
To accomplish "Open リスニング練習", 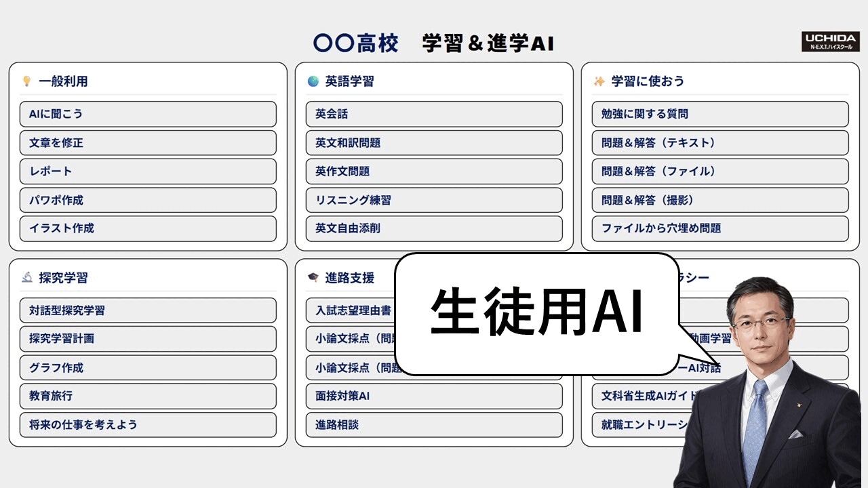I will 433,200.
